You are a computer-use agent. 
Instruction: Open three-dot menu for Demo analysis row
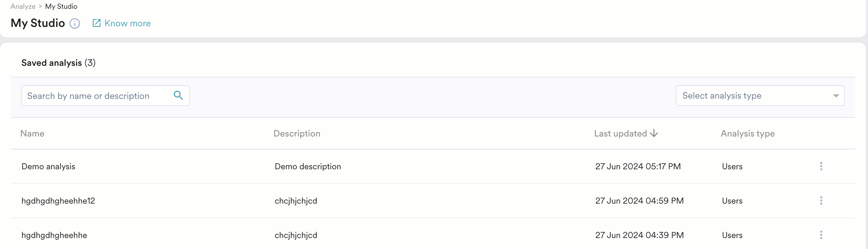coord(821,166)
